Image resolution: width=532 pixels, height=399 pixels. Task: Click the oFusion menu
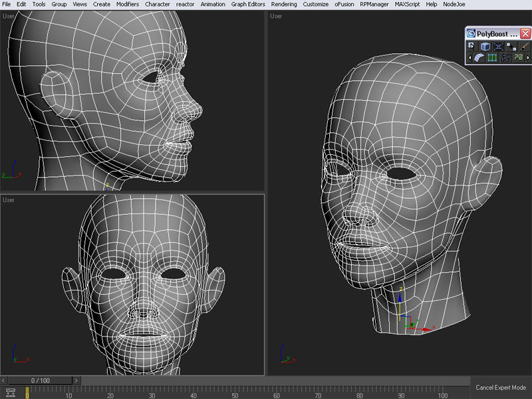344,5
